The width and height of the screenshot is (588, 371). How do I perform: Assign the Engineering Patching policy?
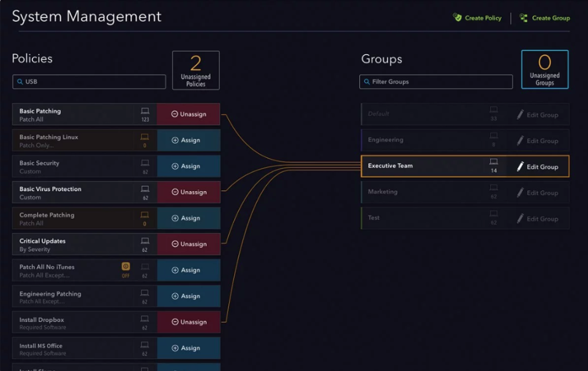189,296
